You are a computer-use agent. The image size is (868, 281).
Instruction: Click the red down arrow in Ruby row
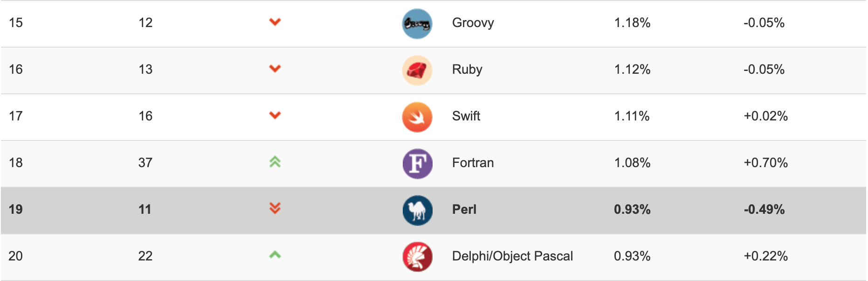275,69
